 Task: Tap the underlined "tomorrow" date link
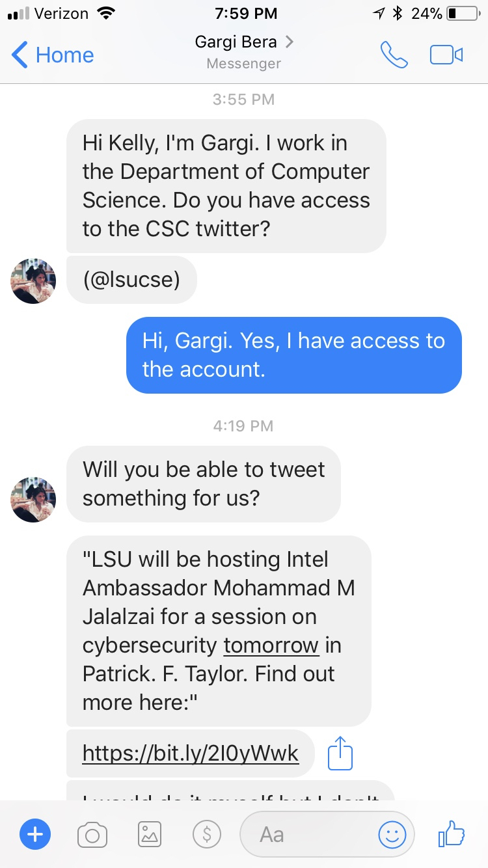tap(271, 645)
